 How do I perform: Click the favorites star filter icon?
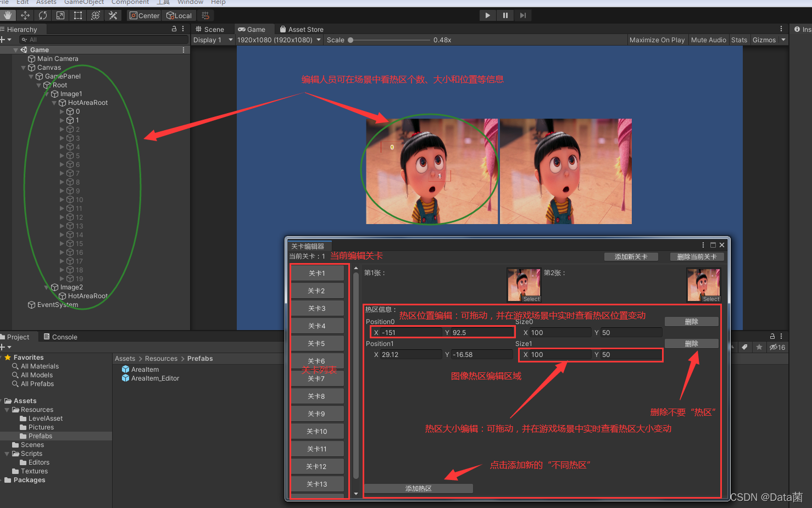(x=759, y=347)
